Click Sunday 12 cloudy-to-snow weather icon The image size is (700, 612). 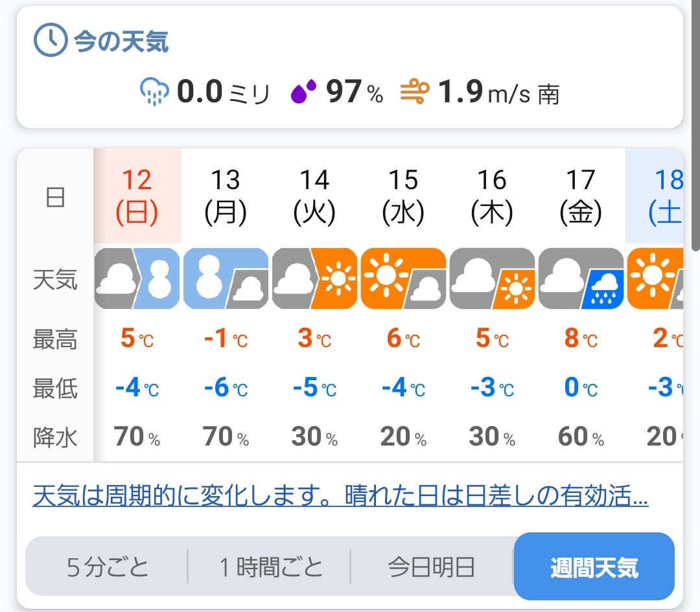137,278
